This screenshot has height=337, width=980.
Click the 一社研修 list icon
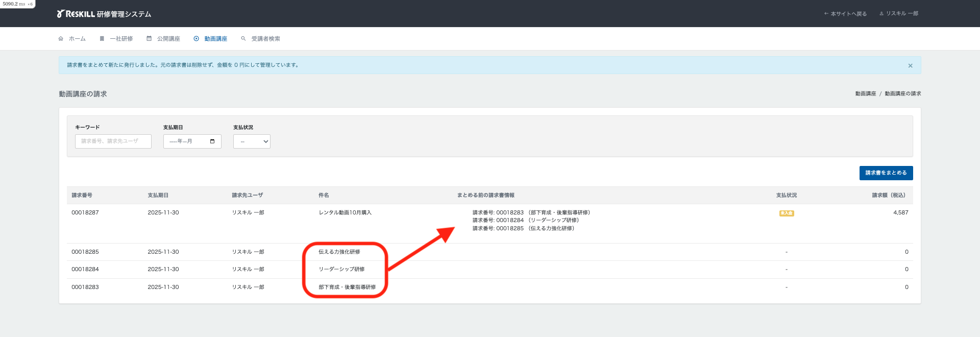click(102, 39)
